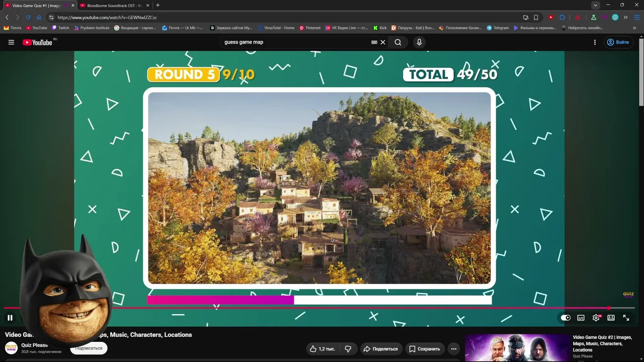
Task: Open the YouTube bookmark in bookmarks bar
Action: pos(36,28)
